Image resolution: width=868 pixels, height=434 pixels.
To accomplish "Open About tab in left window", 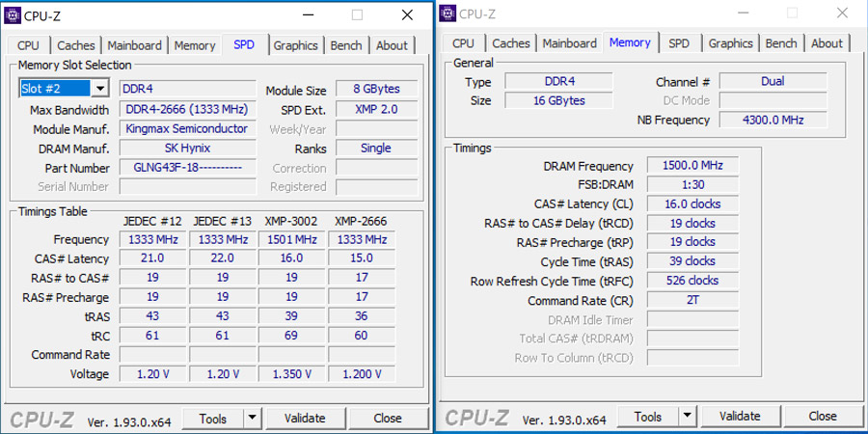I will click(392, 45).
